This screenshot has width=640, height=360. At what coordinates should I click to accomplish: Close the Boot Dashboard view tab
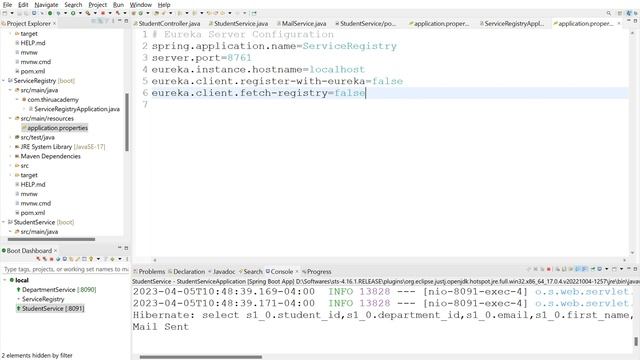click(x=55, y=251)
